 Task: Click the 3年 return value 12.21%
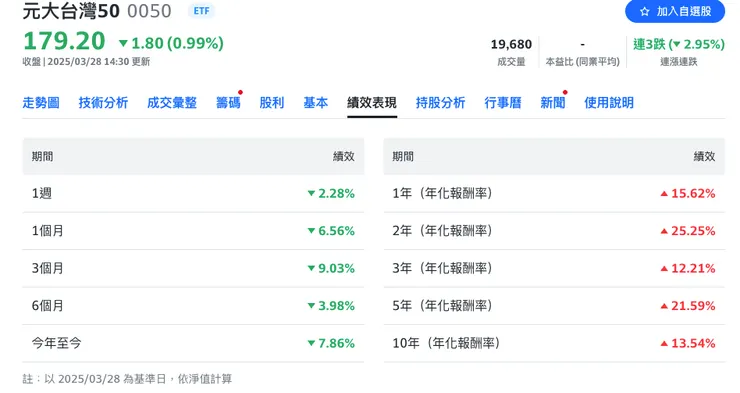(688, 268)
